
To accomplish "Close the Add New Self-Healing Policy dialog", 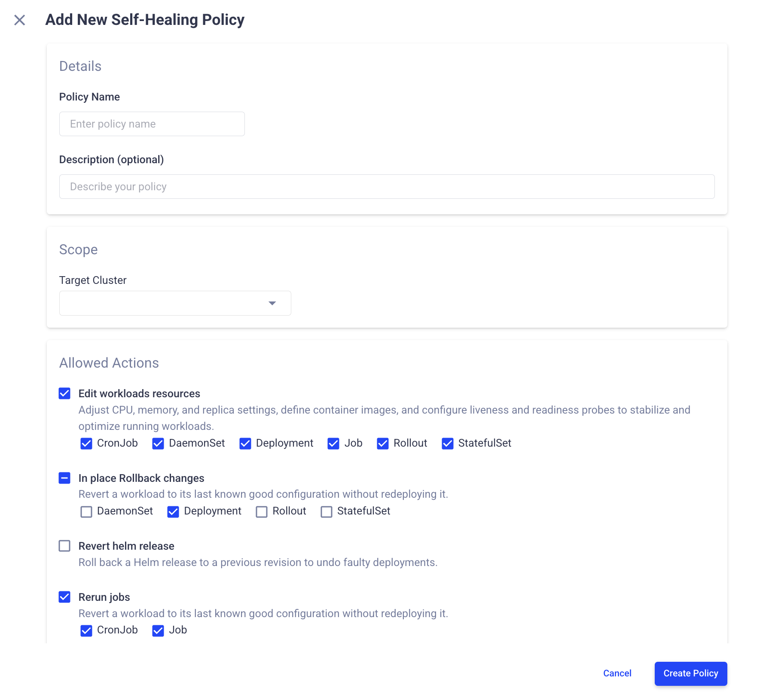I will tap(20, 20).
